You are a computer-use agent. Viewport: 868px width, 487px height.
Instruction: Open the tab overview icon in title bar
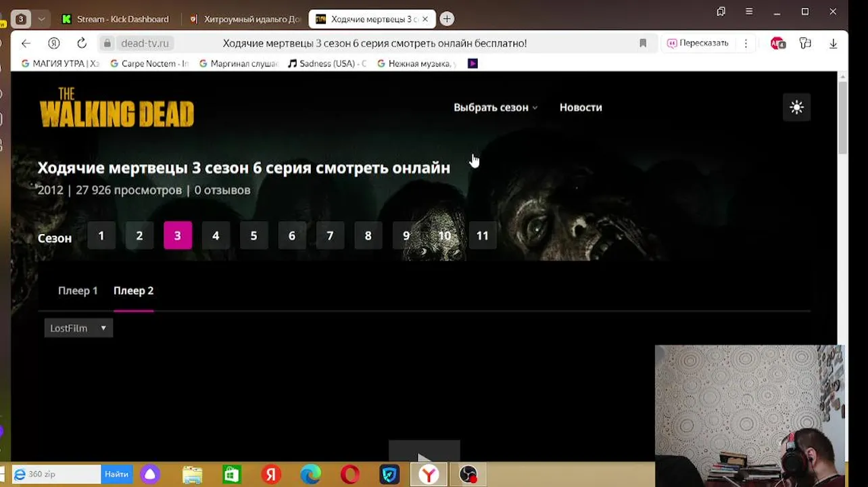[x=721, y=11]
